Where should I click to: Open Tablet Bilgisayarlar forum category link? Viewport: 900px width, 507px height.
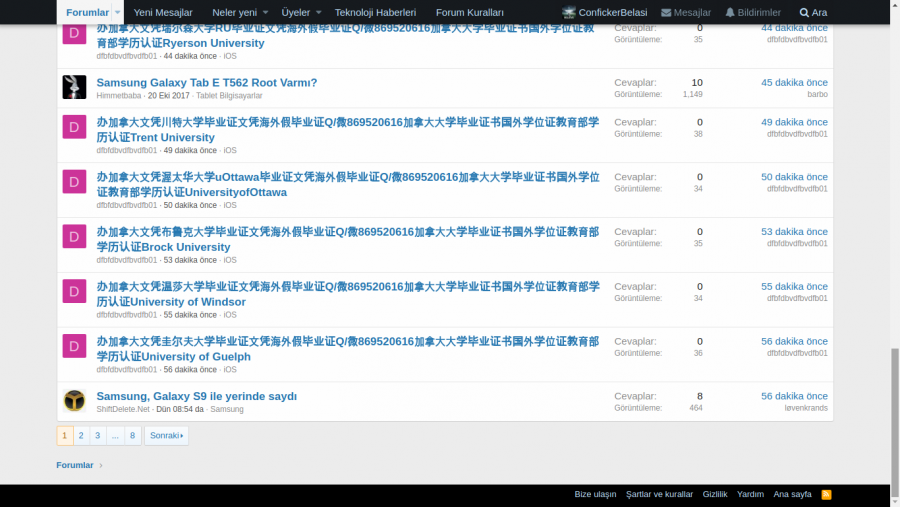[229, 96]
